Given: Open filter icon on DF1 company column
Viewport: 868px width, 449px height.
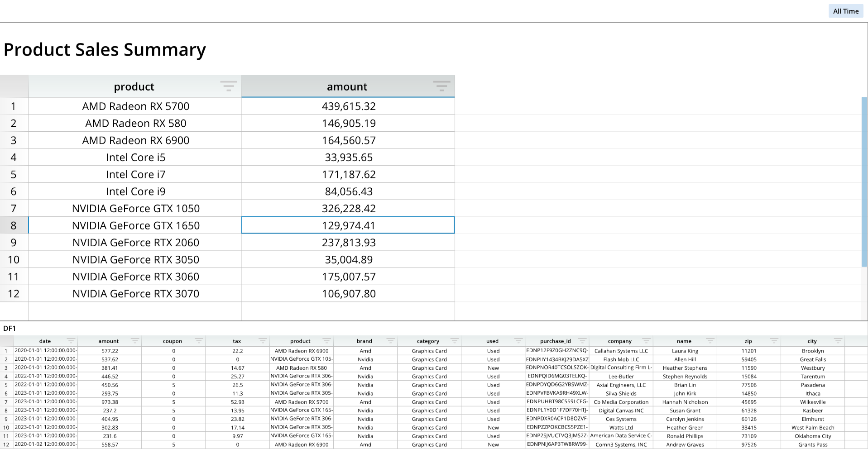Looking at the screenshot, I should coord(647,341).
